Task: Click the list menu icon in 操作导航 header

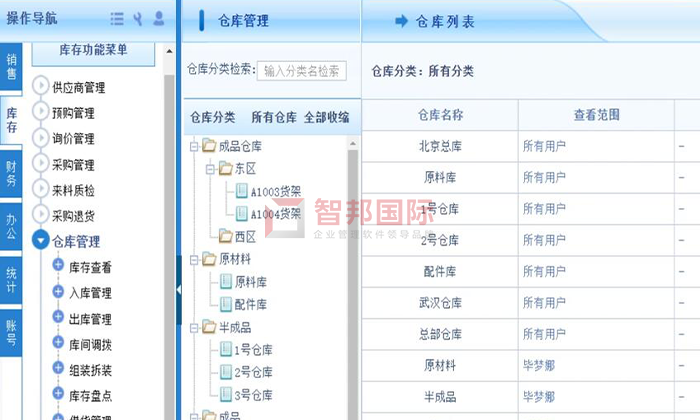Action: pyautogui.click(x=117, y=19)
